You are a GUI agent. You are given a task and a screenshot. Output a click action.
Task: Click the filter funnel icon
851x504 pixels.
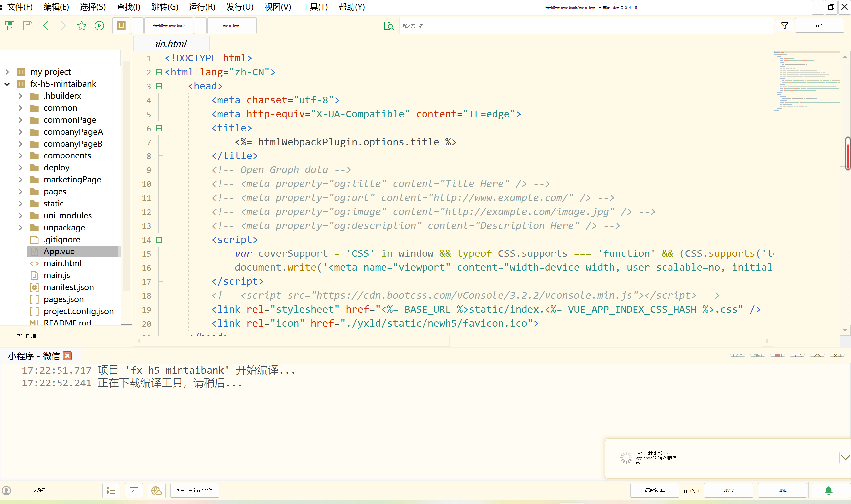coord(785,26)
